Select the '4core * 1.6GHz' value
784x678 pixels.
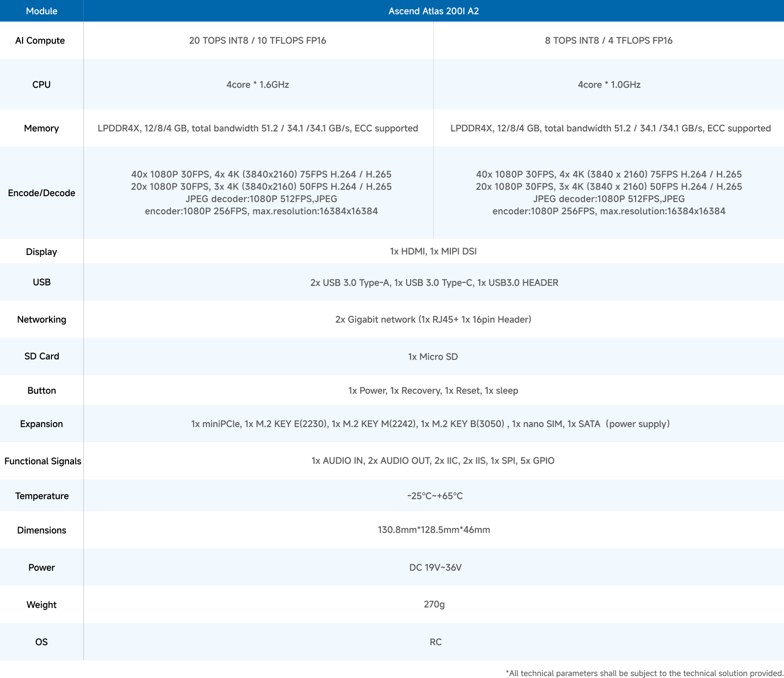[258, 85]
